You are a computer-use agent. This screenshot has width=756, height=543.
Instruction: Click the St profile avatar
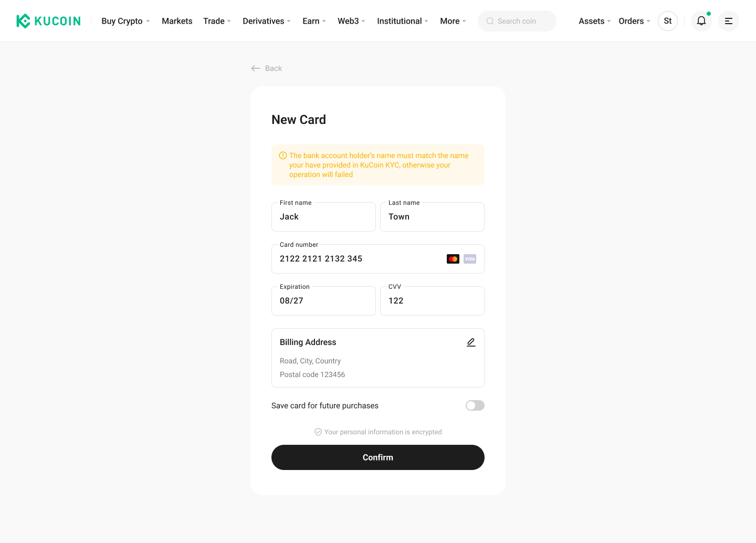668,21
